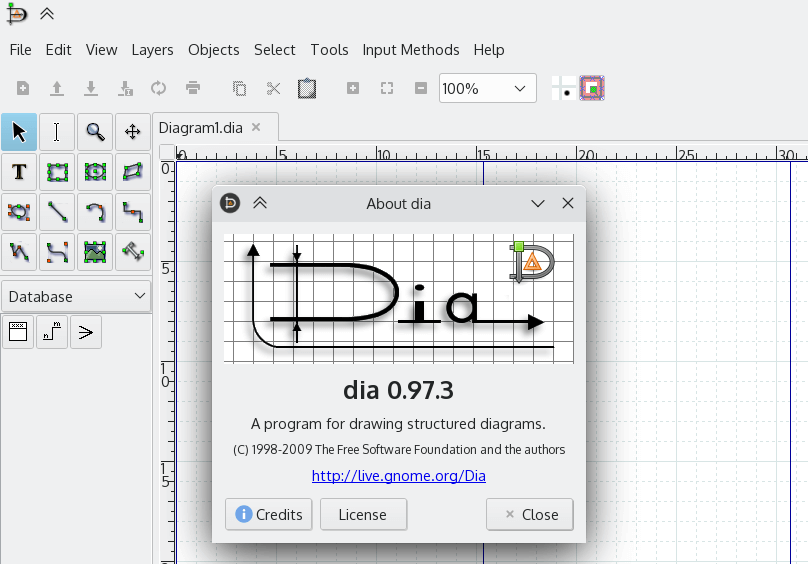Select the Polygon tool

(133, 172)
